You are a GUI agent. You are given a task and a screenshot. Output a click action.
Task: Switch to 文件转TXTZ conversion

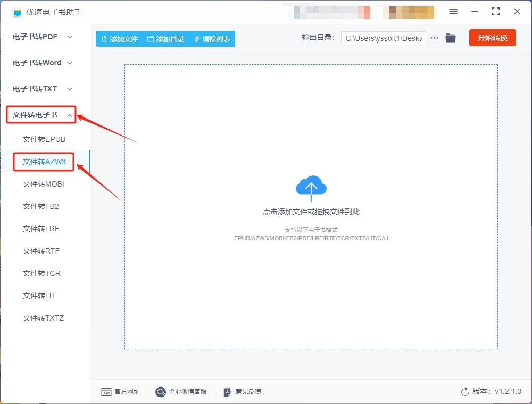pyautogui.click(x=44, y=317)
